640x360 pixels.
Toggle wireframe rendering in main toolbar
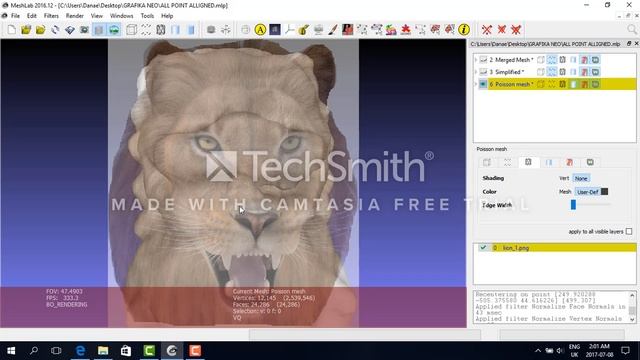point(160,30)
